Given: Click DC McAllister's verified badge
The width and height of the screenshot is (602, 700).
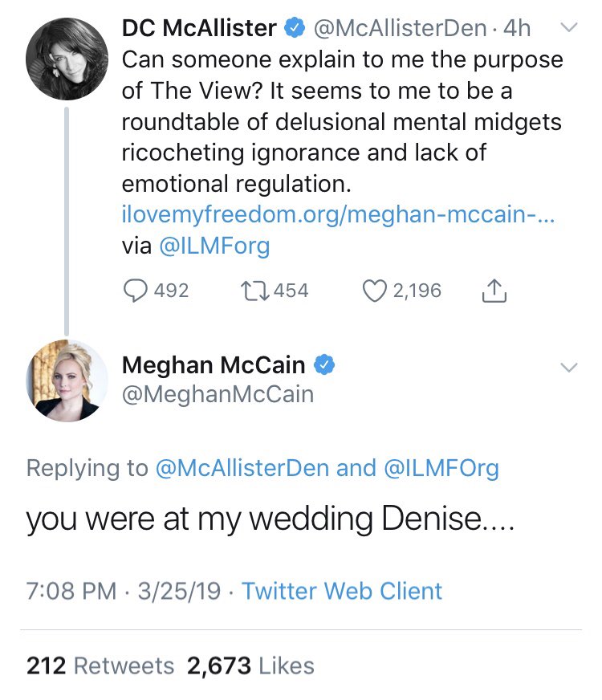Looking at the screenshot, I should tap(295, 28).
